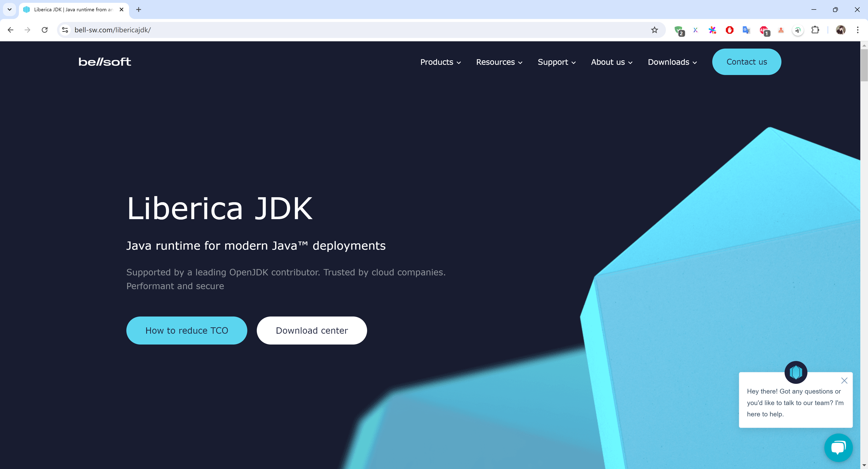Bookmark this page with the star icon

[654, 30]
